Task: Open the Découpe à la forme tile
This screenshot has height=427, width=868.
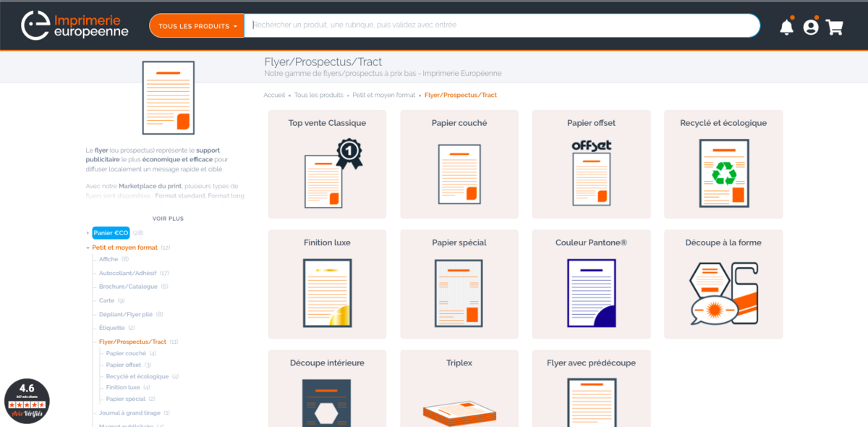Action: click(723, 284)
